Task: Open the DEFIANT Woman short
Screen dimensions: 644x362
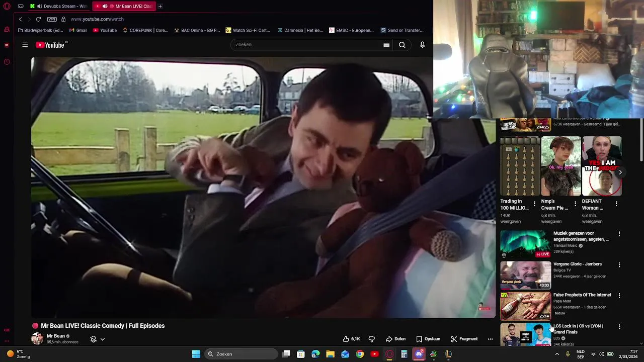Action: pyautogui.click(x=602, y=166)
